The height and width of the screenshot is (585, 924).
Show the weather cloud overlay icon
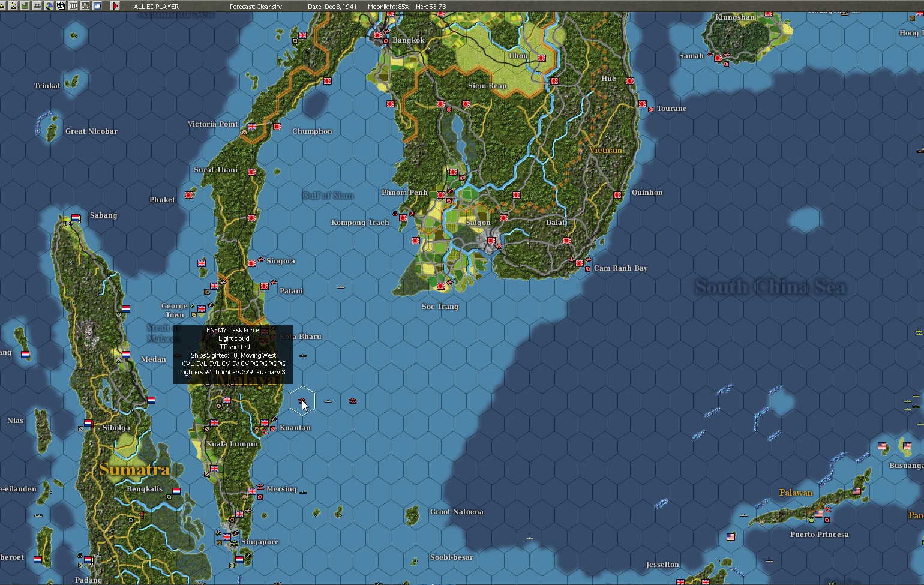coord(97,6)
